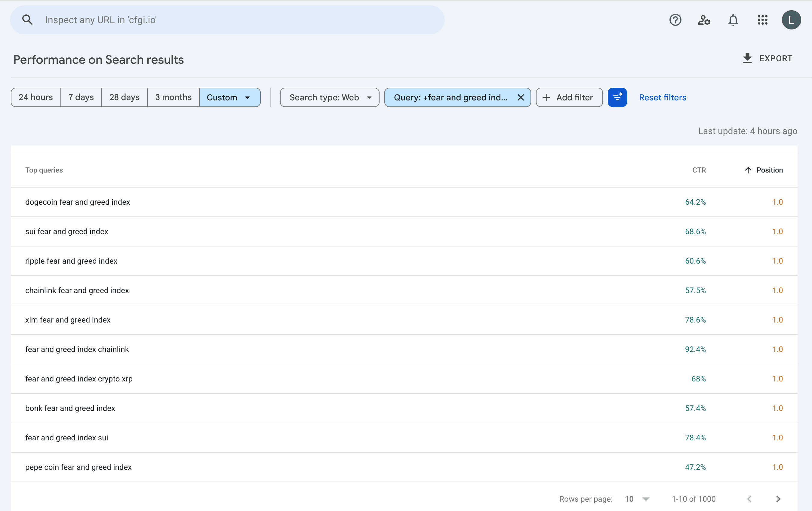This screenshot has width=812, height=511.
Task: Click the search magnifier icon
Action: click(x=27, y=20)
